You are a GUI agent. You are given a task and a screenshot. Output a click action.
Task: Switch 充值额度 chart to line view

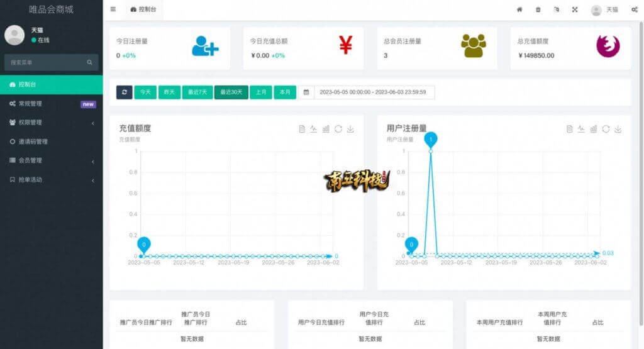click(x=314, y=129)
